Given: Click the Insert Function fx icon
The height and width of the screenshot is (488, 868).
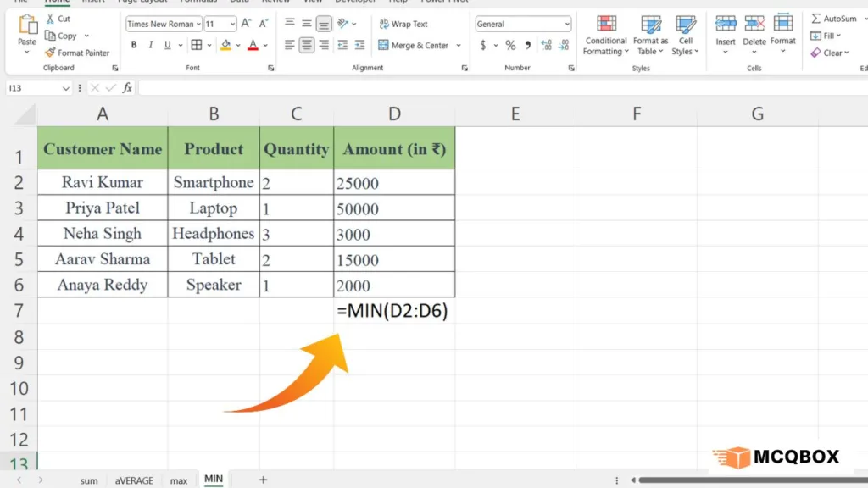Looking at the screenshot, I should [x=127, y=87].
